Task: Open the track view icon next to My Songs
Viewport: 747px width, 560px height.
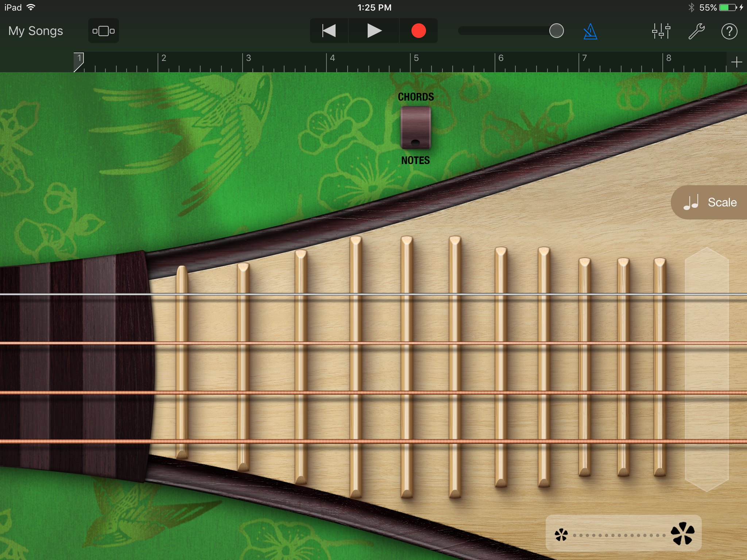Action: (103, 31)
